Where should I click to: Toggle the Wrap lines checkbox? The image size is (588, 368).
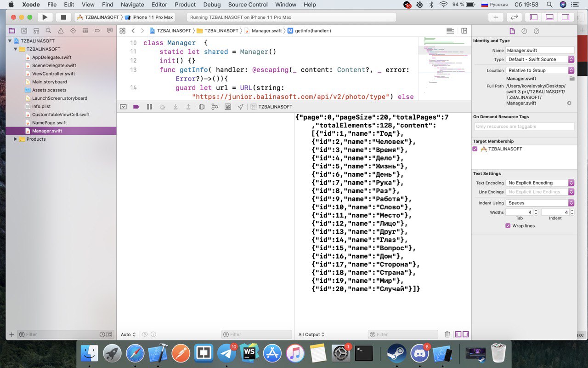(x=508, y=226)
